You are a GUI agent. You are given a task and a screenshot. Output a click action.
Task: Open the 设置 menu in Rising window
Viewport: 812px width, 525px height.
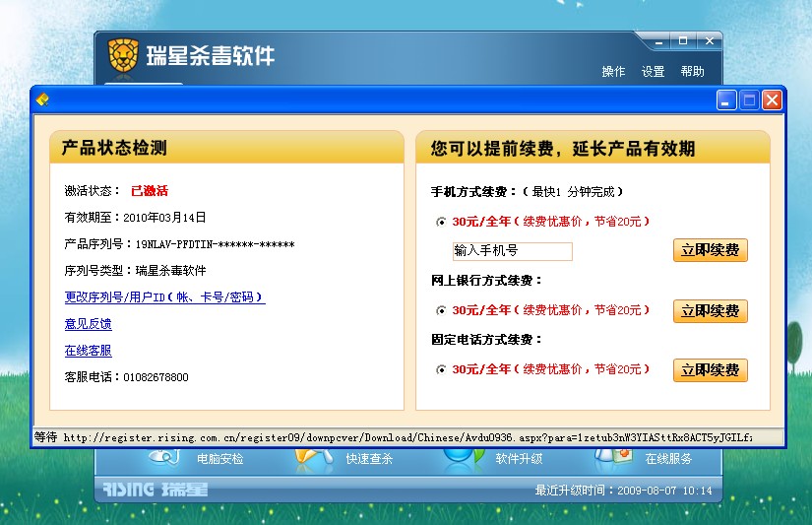point(653,72)
